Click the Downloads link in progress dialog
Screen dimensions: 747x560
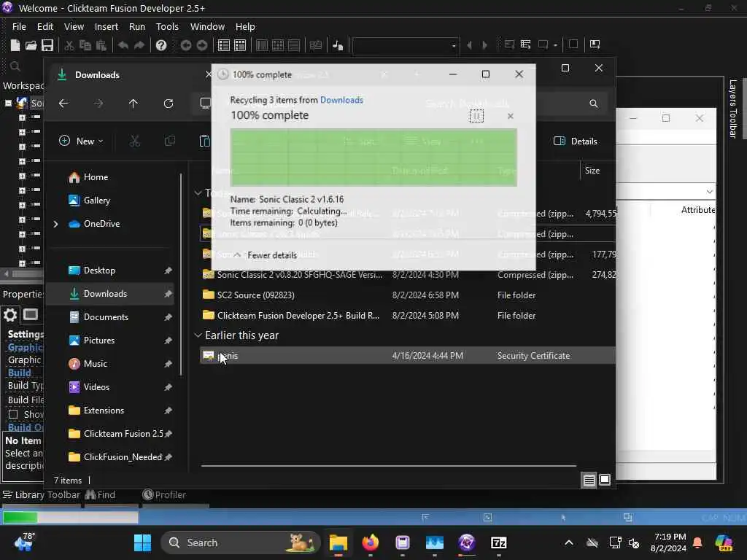(341, 100)
